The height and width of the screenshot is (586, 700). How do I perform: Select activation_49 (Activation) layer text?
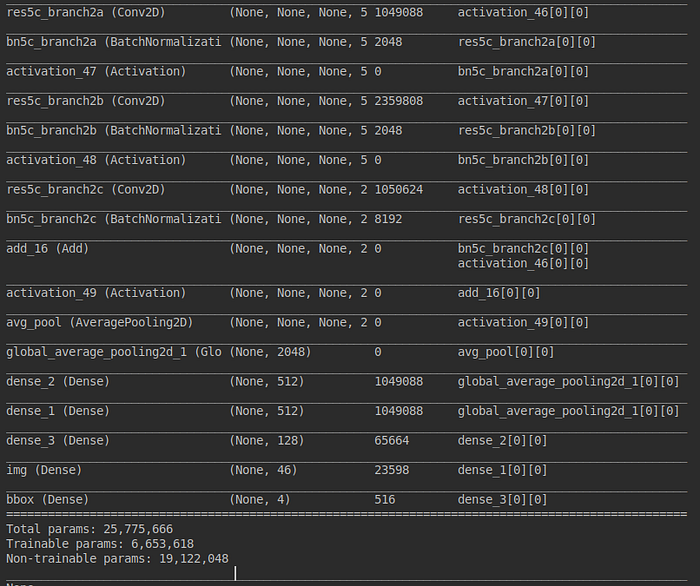(96, 293)
